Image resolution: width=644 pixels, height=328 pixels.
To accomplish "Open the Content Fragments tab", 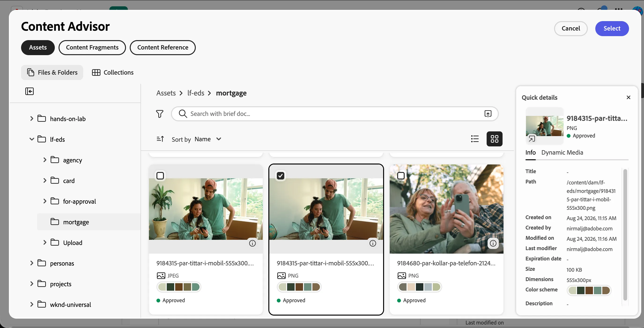I will coord(92,48).
